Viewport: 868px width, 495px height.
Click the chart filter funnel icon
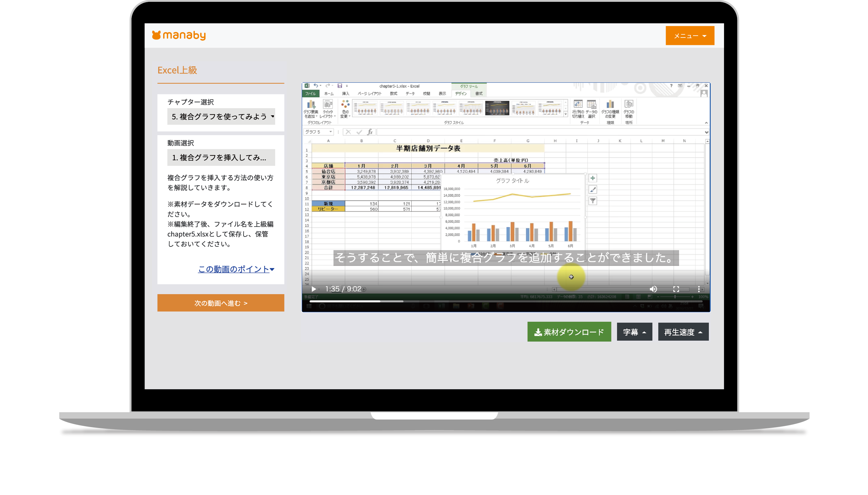point(593,201)
